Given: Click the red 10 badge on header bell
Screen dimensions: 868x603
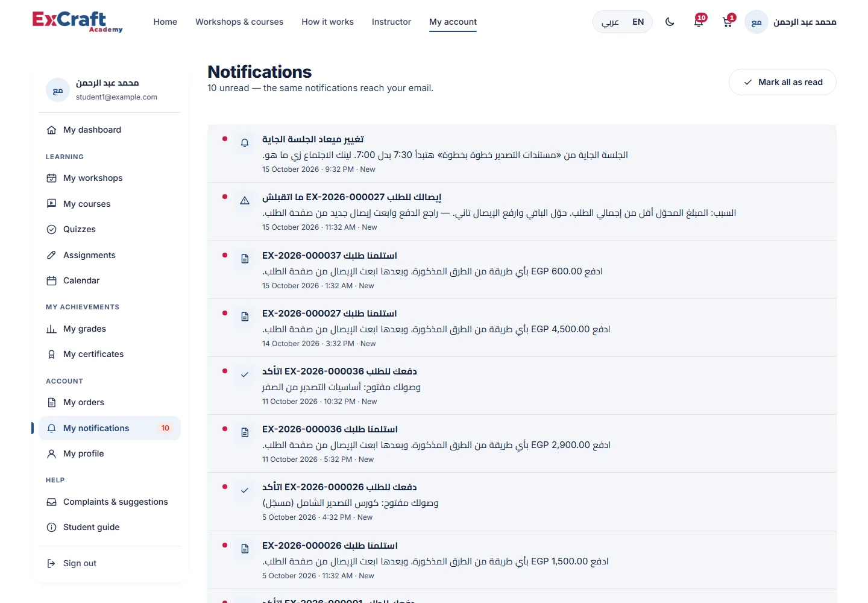Looking at the screenshot, I should pos(702,17).
